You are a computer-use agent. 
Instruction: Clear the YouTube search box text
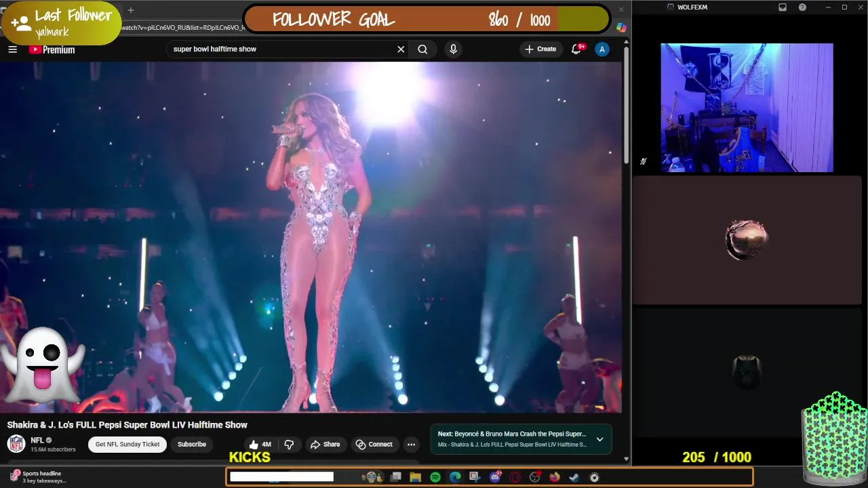pyautogui.click(x=401, y=49)
